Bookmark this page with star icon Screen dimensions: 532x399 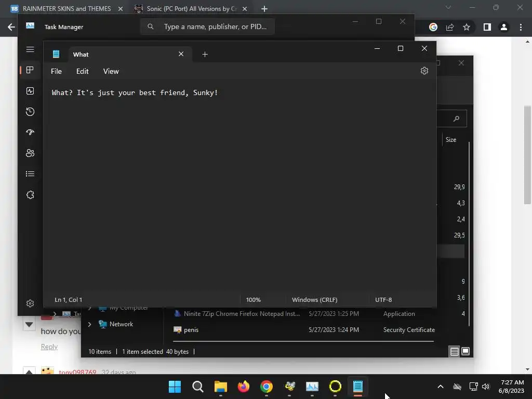coord(467,27)
